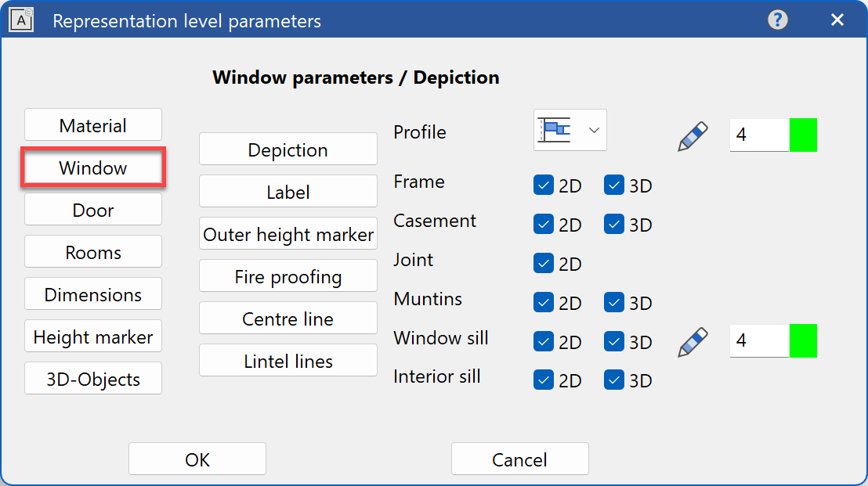Viewport: 868px width, 486px height.
Task: Switch to Door parameters
Action: click(92, 209)
